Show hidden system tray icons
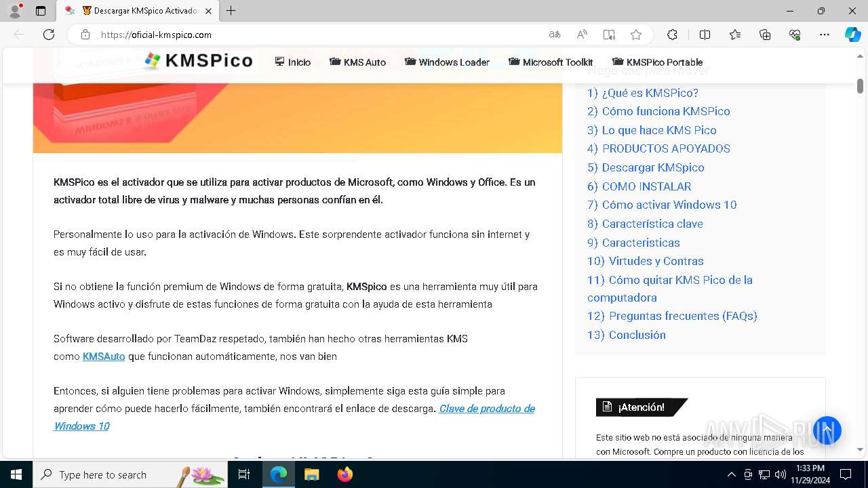868x488 pixels. click(x=731, y=474)
